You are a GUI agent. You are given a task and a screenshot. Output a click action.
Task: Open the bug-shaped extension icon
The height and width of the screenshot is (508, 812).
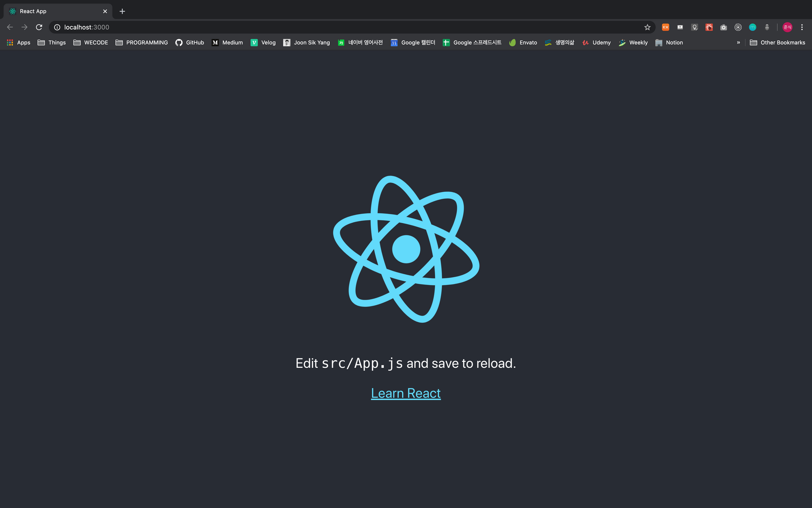[767, 27]
